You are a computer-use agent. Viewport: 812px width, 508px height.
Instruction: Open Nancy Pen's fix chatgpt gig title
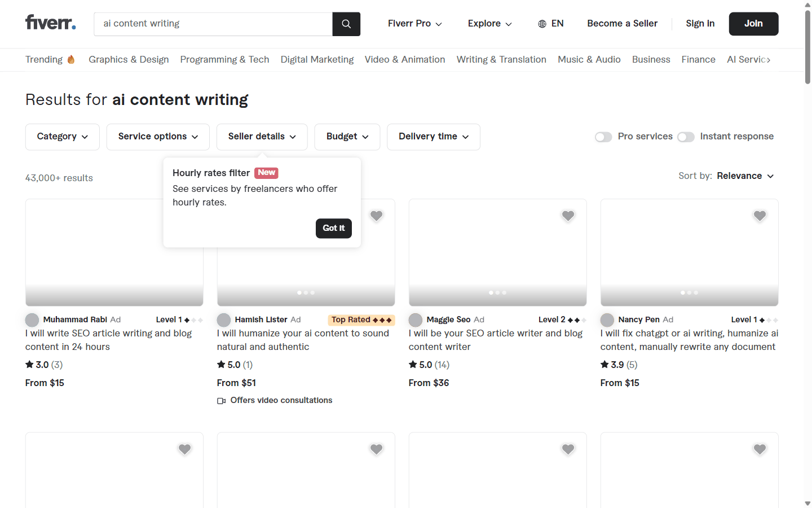click(x=689, y=340)
